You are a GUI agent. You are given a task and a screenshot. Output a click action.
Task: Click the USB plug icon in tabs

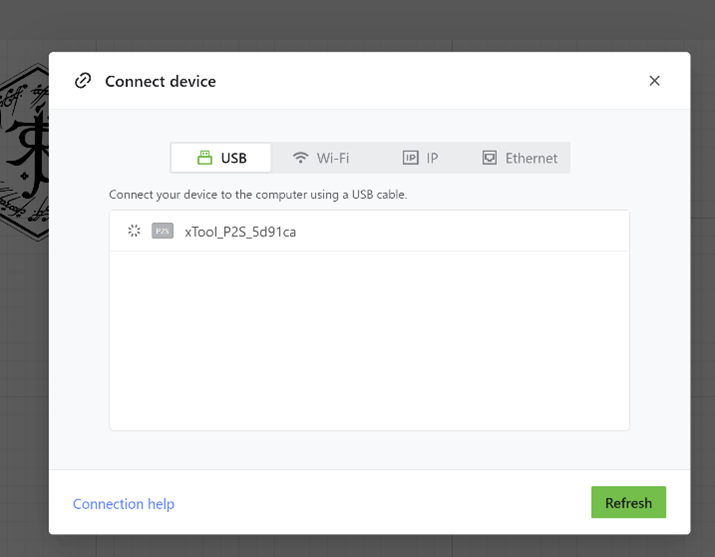[204, 158]
